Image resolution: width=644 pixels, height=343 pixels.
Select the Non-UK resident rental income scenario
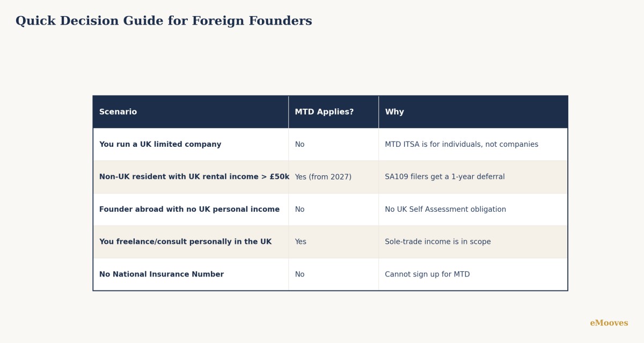[x=191, y=177]
